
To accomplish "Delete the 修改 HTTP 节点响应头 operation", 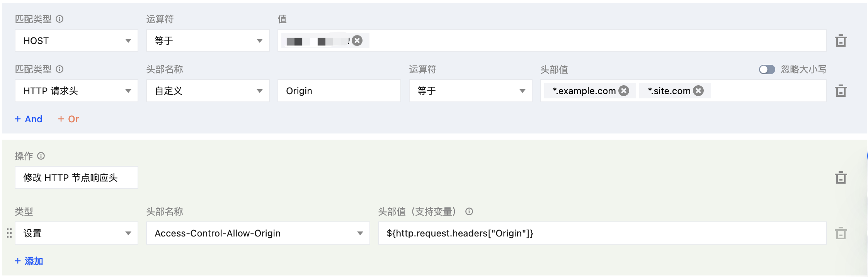I will [841, 178].
